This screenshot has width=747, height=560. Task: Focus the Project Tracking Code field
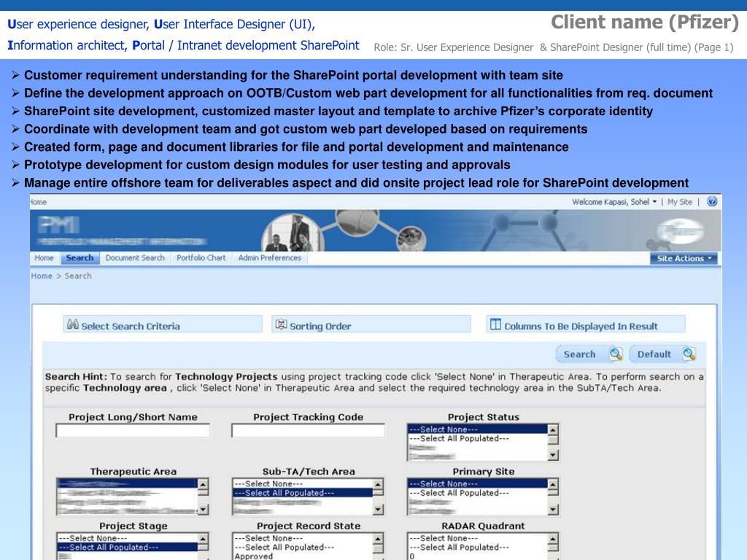coord(309,430)
